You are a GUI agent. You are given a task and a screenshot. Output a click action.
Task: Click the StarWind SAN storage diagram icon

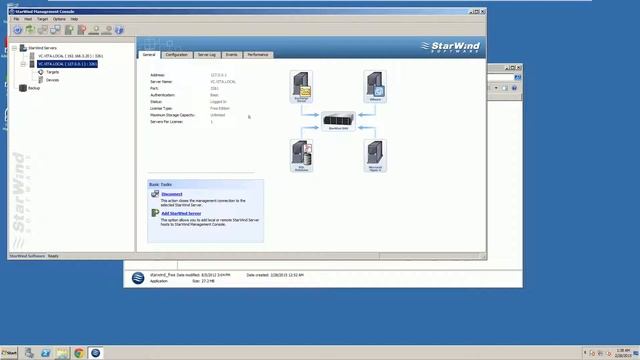338,121
